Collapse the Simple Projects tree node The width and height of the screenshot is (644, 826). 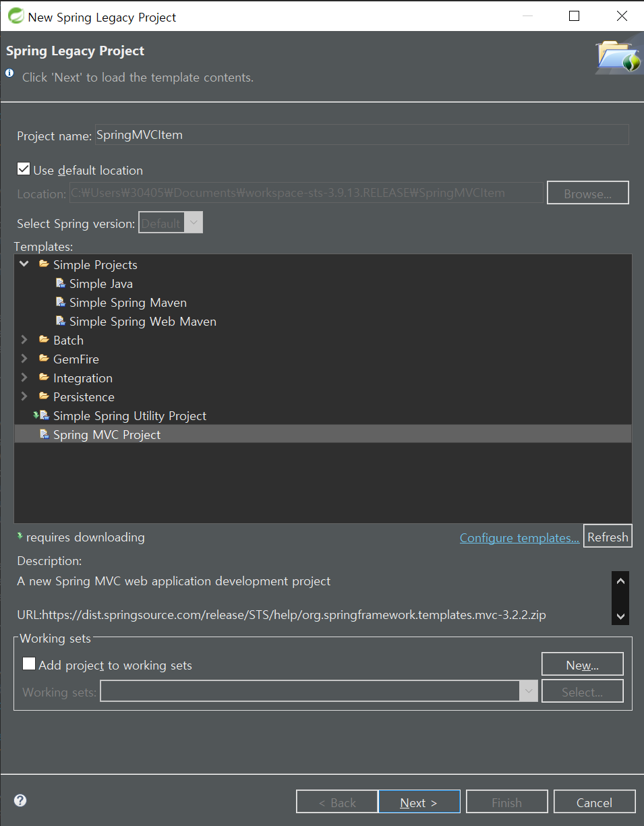coord(24,264)
